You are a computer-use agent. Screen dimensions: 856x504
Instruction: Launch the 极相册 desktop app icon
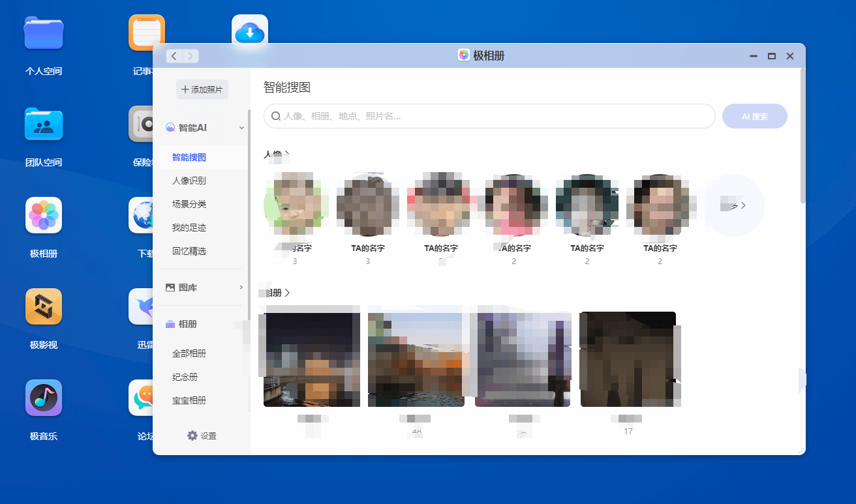point(44,215)
